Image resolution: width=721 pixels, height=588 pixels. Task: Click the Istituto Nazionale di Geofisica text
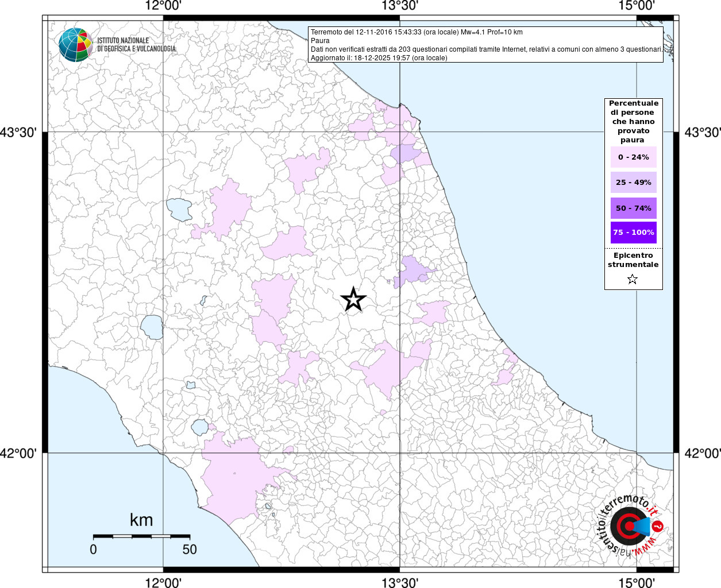click(136, 45)
